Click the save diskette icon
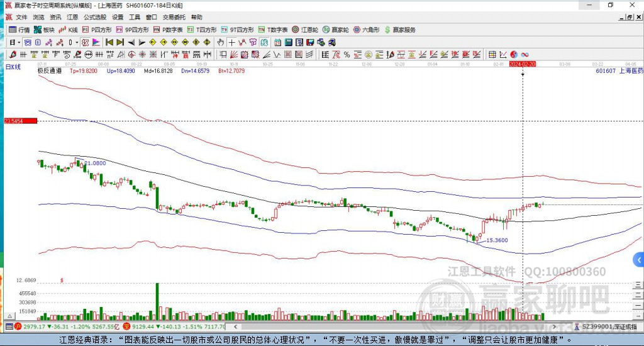 [311, 42]
